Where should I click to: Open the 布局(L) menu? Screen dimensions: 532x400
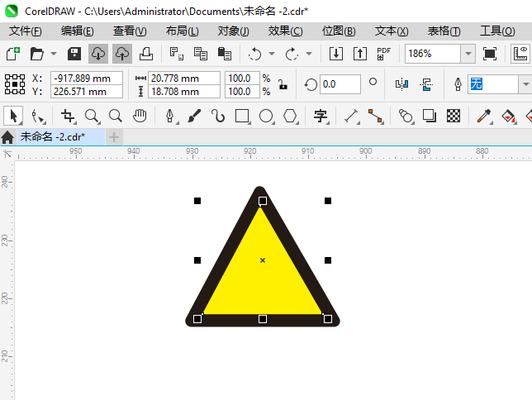pos(183,31)
